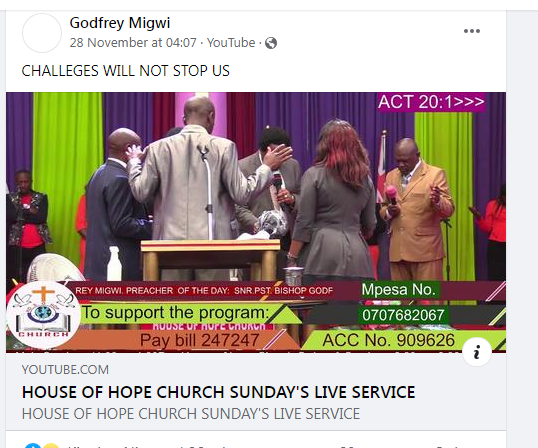
Task: Click the globe Public privacy icon
Action: tap(271, 43)
